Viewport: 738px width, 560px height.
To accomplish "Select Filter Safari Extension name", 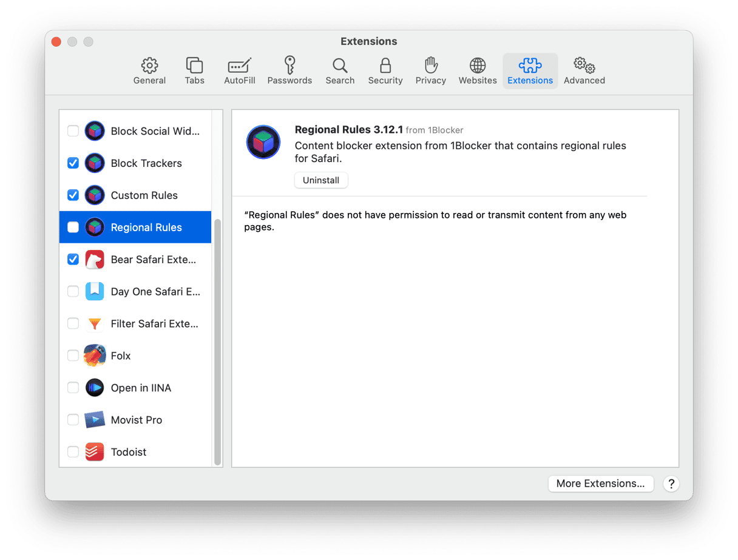I will (155, 324).
